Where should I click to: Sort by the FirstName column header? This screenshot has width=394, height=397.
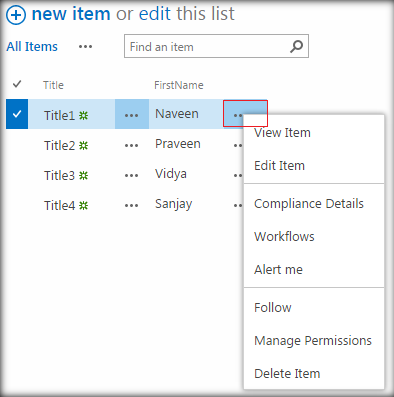179,85
